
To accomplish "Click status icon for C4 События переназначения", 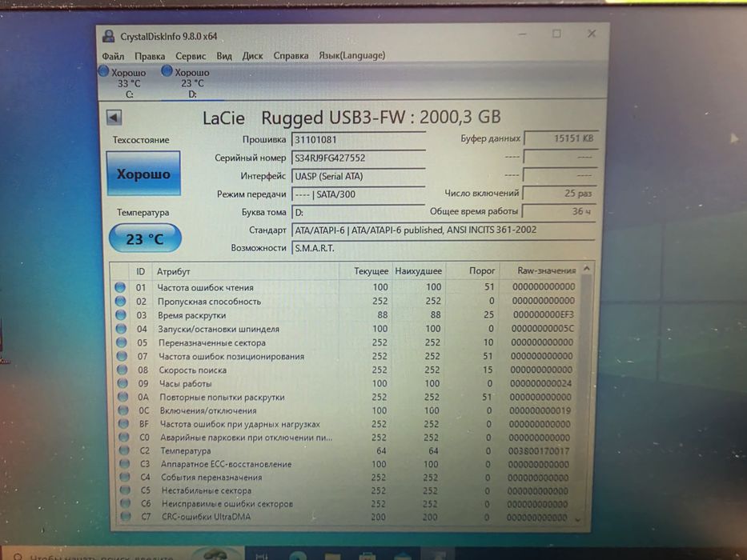I will tap(125, 477).
